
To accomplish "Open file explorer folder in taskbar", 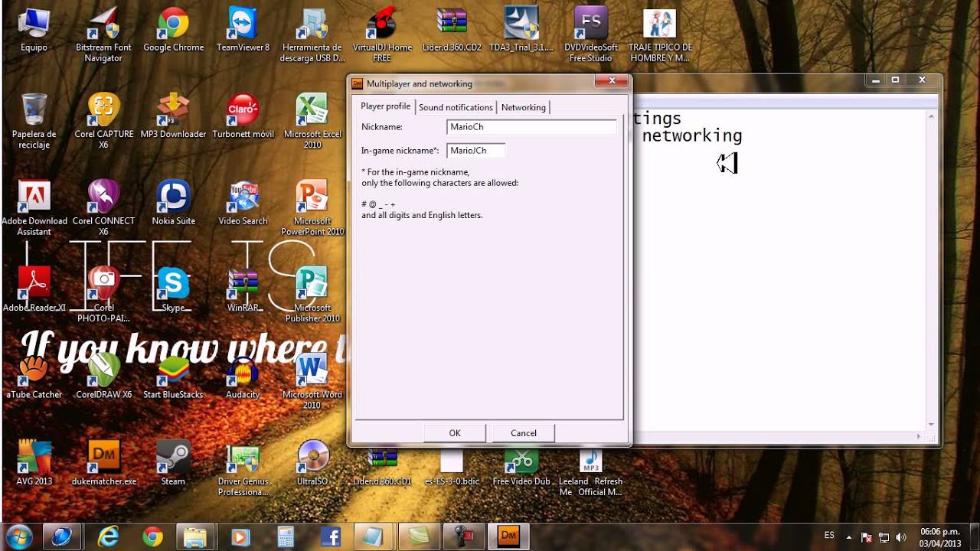I will (196, 537).
